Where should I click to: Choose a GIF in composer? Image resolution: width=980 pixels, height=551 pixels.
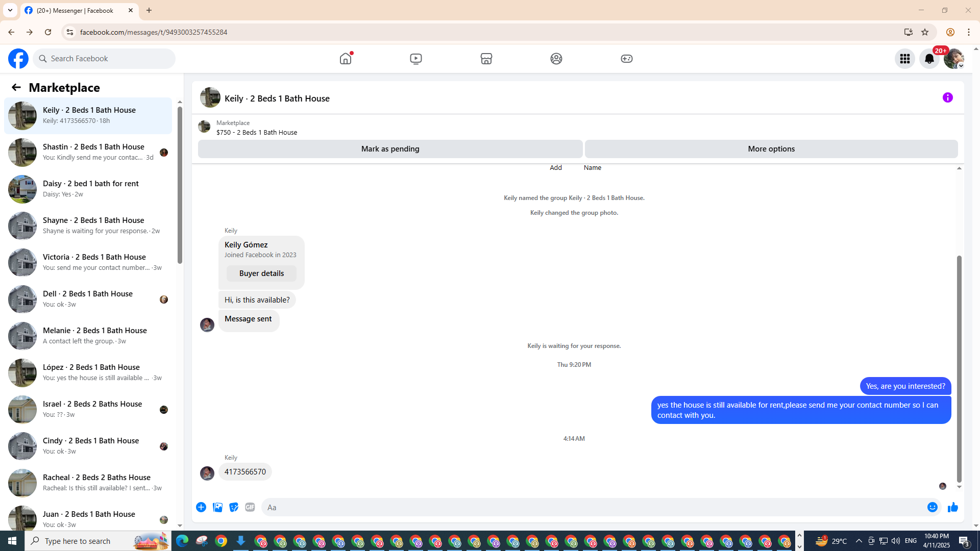tap(250, 507)
